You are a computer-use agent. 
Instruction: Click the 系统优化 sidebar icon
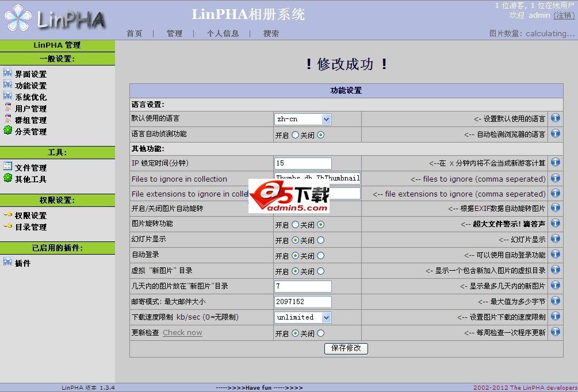[7, 95]
